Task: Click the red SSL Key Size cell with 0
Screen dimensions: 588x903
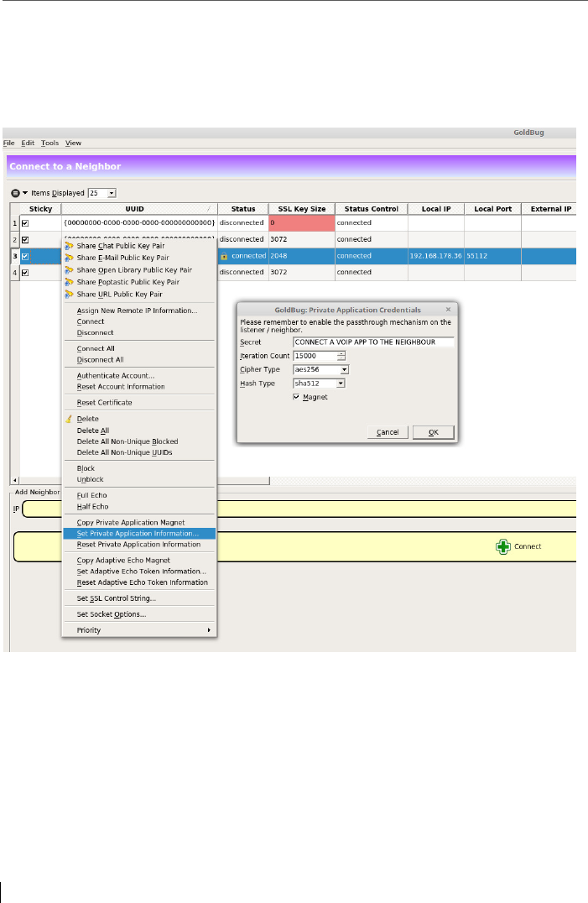Action: pos(301,223)
